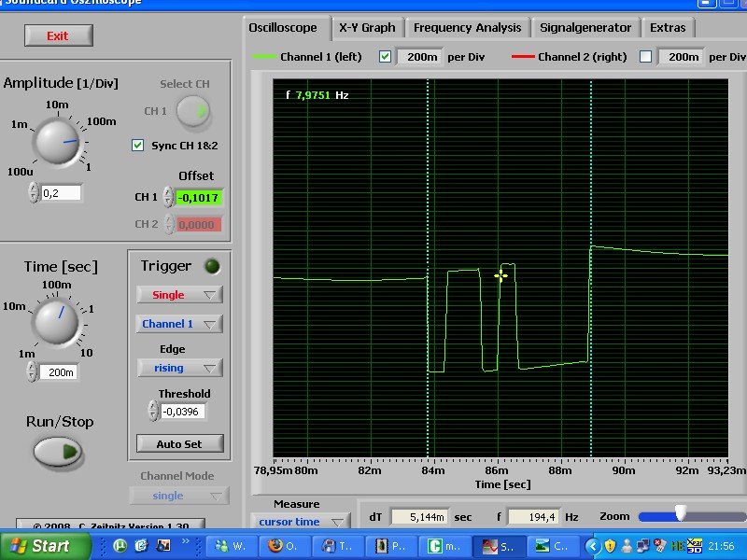Viewport: 747px width, 560px height.
Task: Click the Threshold value field
Action: click(x=183, y=412)
